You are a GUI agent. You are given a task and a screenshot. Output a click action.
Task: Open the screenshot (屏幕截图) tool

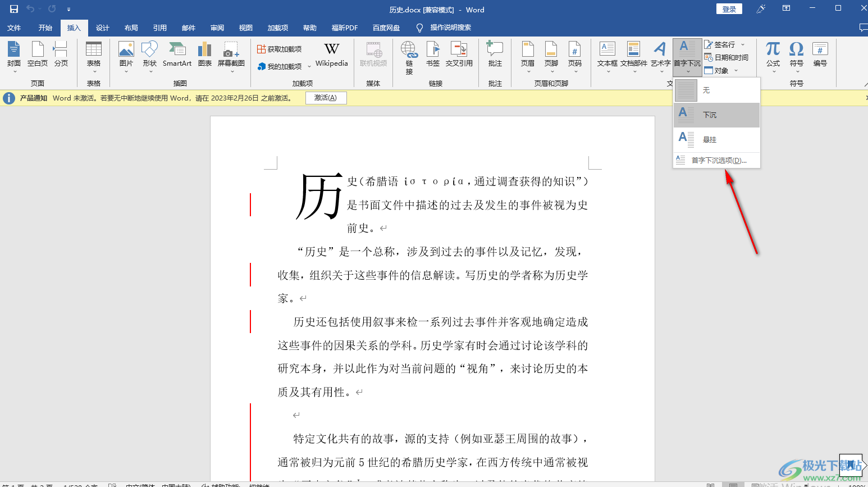(x=231, y=56)
